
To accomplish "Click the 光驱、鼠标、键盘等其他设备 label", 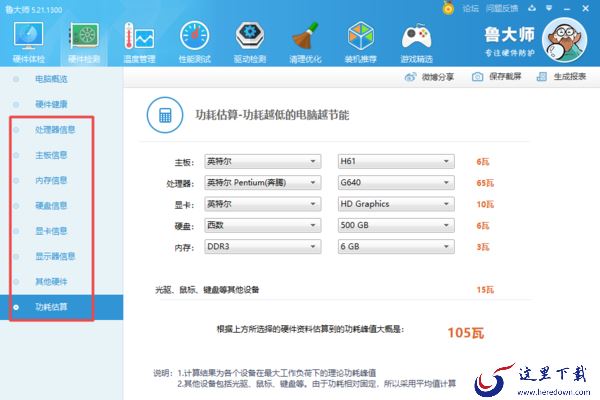I will [207, 290].
